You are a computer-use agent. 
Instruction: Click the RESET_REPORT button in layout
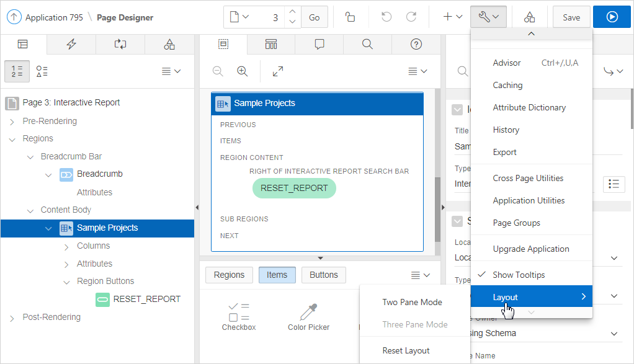pos(294,189)
